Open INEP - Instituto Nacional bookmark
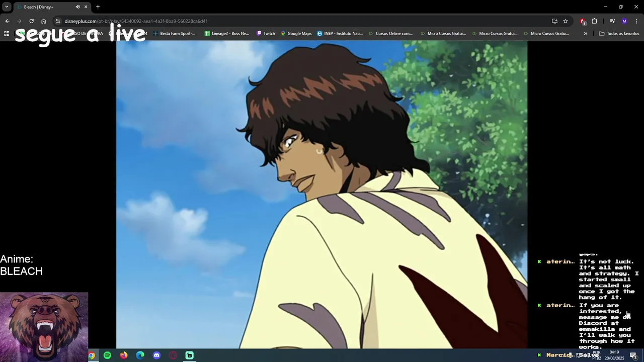 tap(340, 33)
